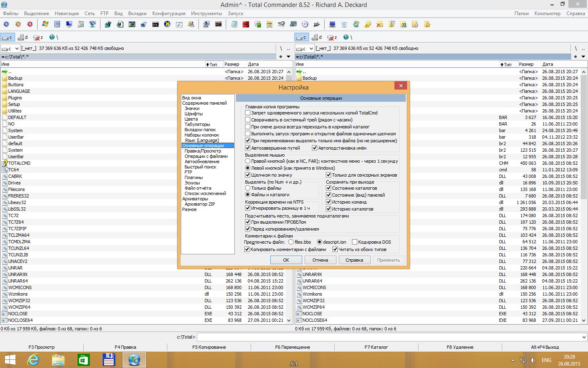Screen dimensions: 588x368
Task: Expand the command line history dropdown
Action: (x=584, y=337)
